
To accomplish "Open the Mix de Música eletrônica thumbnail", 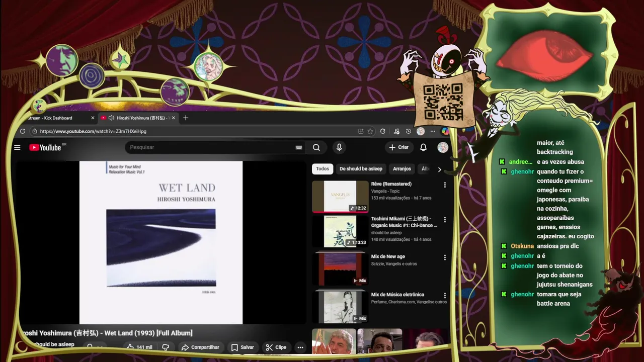I will point(340,307).
